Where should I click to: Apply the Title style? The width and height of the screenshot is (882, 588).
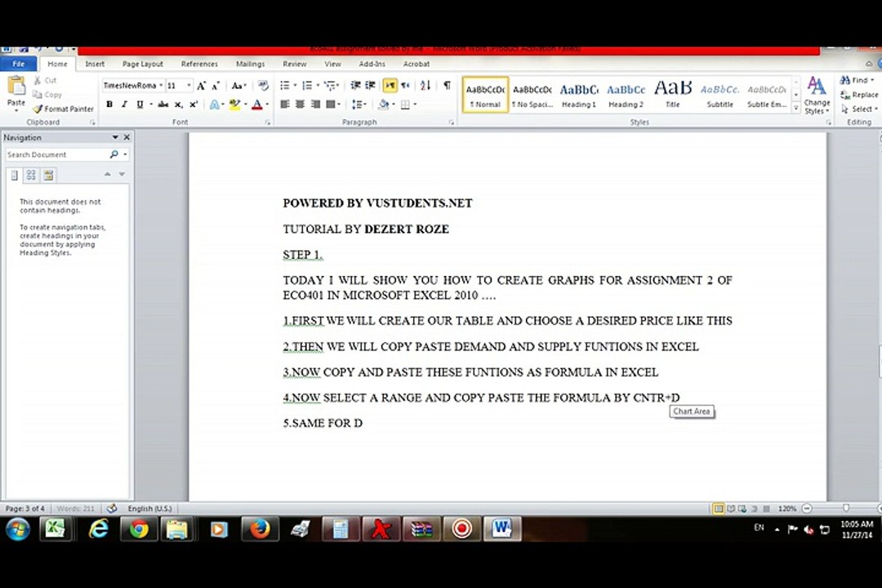(673, 95)
